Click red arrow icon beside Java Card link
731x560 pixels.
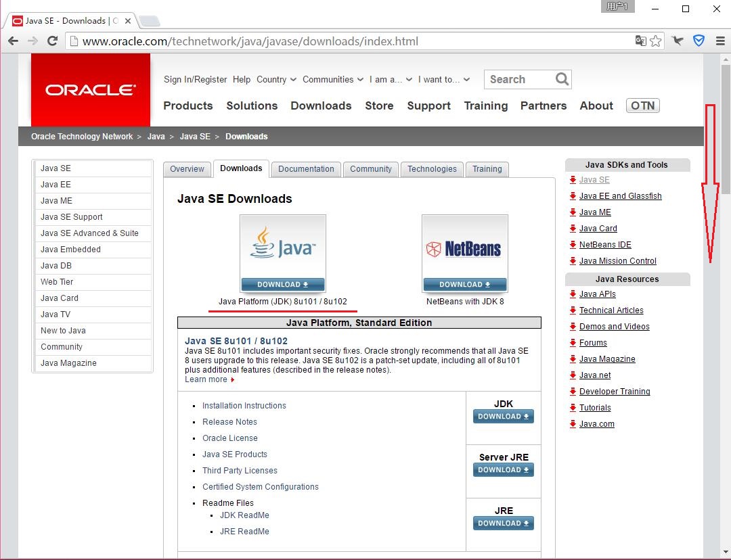[573, 229]
